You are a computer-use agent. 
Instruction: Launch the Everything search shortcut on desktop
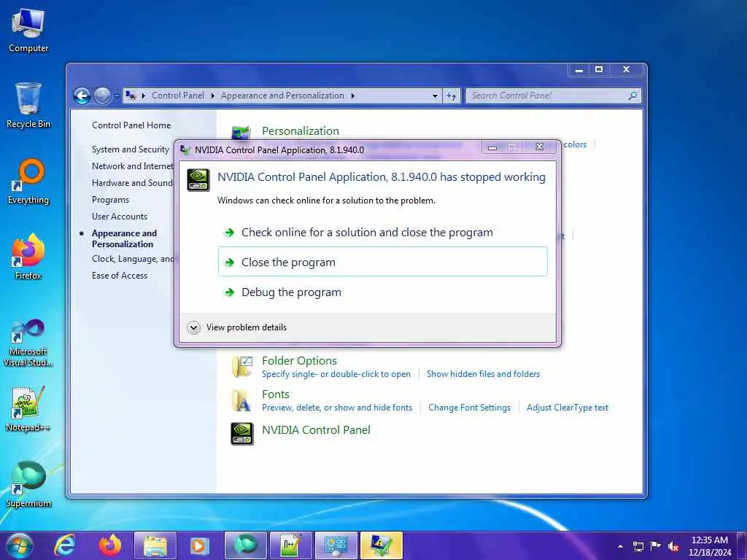(x=28, y=182)
